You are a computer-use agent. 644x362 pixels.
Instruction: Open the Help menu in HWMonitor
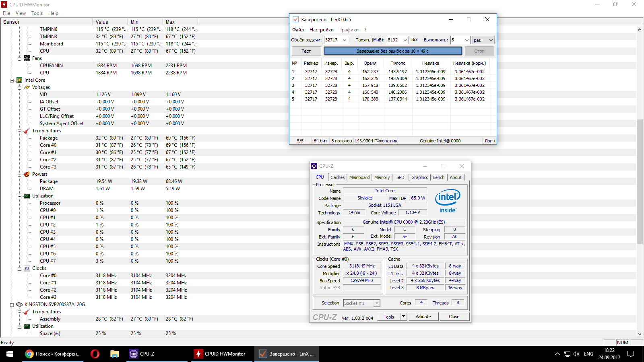point(53,13)
